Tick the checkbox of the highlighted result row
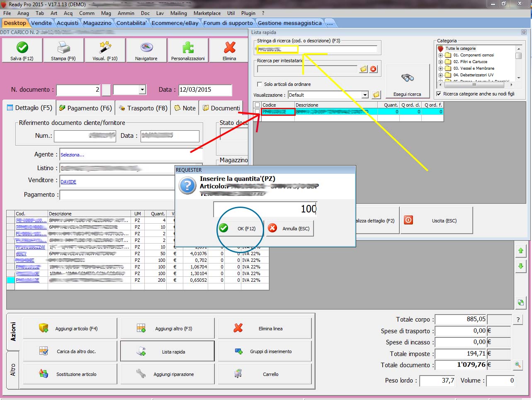This screenshot has width=532, height=400. tap(257, 112)
